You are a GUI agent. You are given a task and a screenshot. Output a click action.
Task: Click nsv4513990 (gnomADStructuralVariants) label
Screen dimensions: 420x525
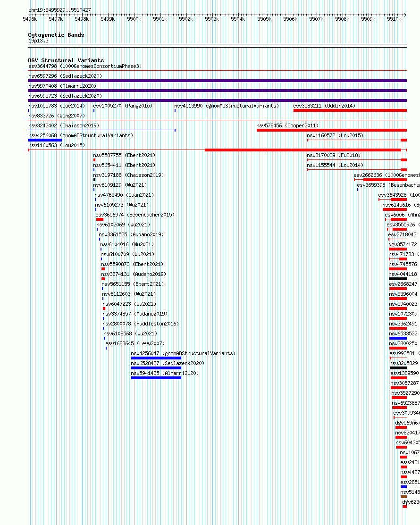(227, 106)
